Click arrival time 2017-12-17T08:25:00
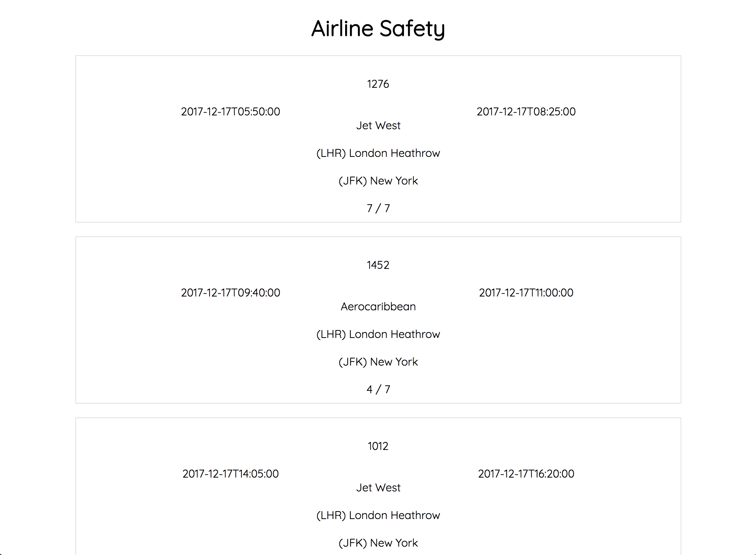Image resolution: width=756 pixels, height=555 pixels. (x=526, y=112)
